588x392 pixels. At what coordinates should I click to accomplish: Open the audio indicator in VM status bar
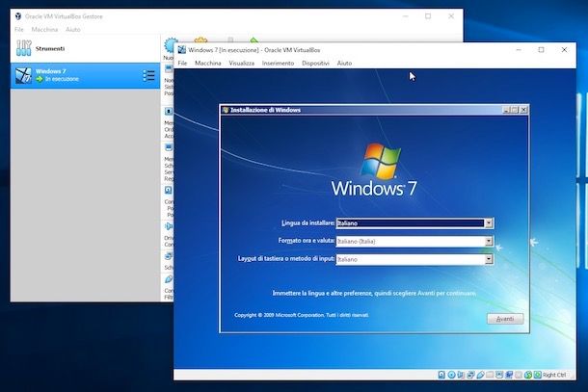click(x=461, y=375)
